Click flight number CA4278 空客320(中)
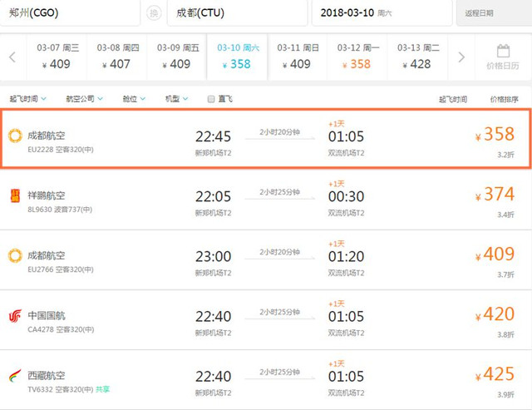This screenshot has height=410, width=532. click(x=61, y=329)
